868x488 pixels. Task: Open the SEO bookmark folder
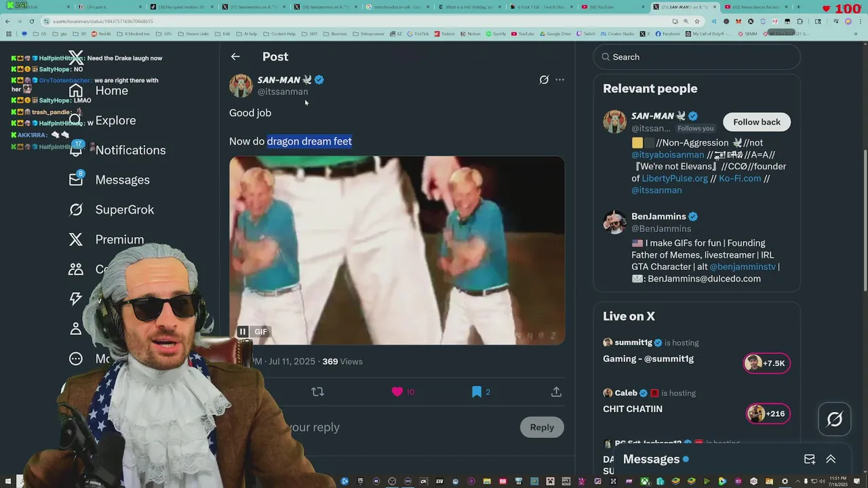coord(309,34)
